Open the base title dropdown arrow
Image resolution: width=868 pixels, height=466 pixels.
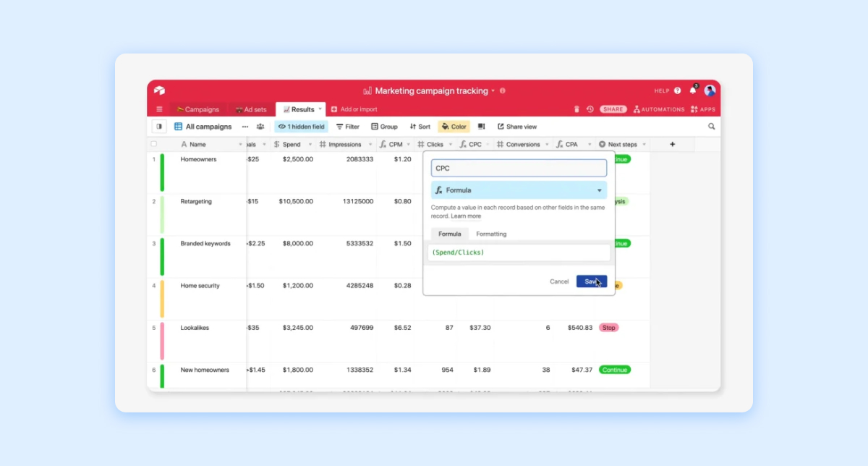pyautogui.click(x=493, y=91)
